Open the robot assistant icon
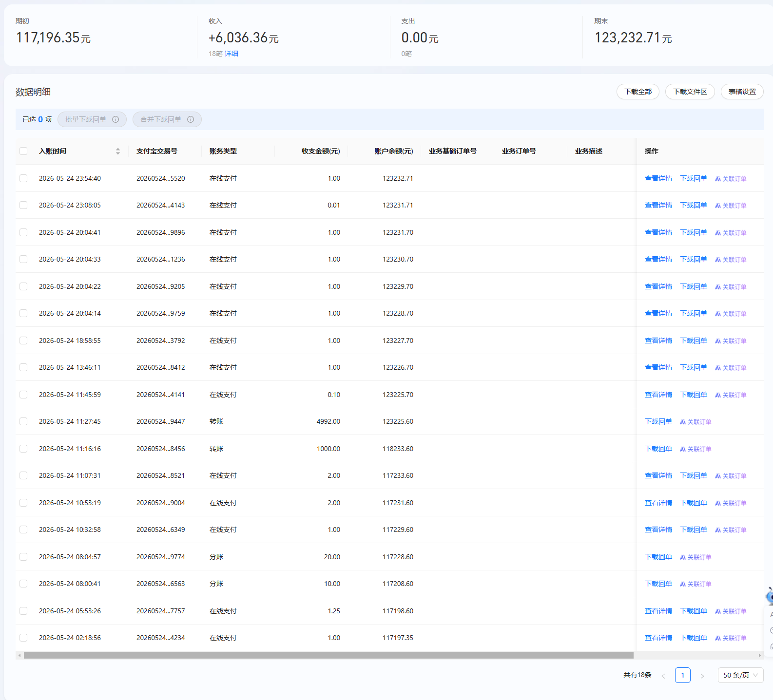Viewport: 773px width, 700px height. (x=769, y=596)
